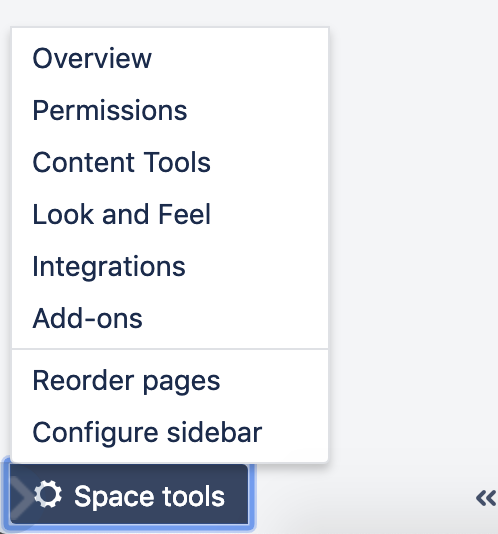Choose Content Tools in the popup menu
Viewport: 498px width, 534px height.
[170, 162]
